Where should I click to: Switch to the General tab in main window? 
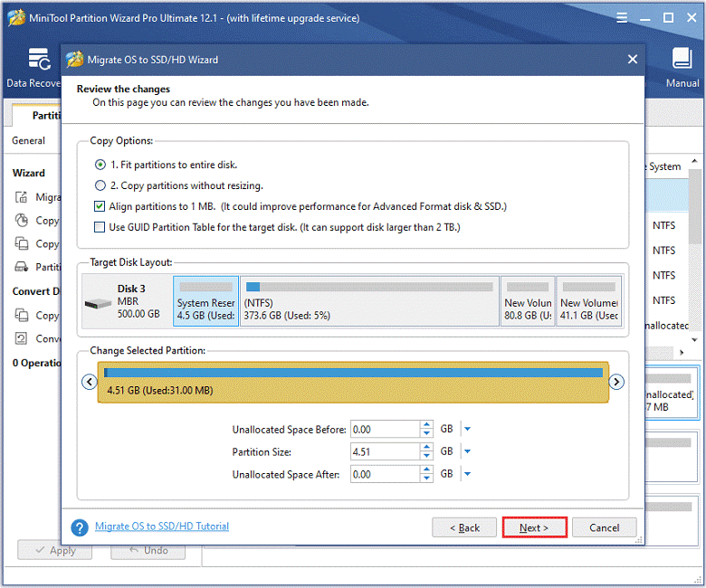[28, 140]
